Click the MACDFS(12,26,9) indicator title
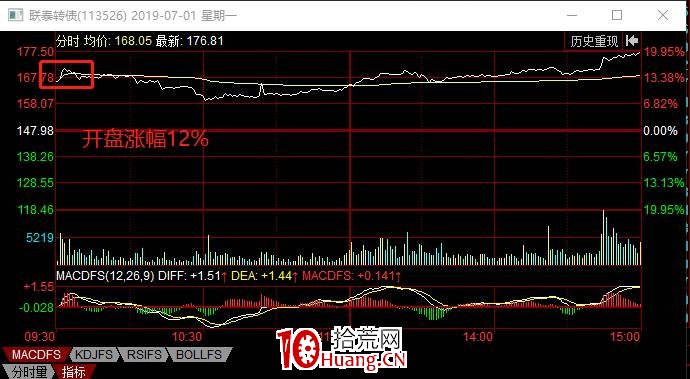The width and height of the screenshot is (690, 379). (x=105, y=276)
